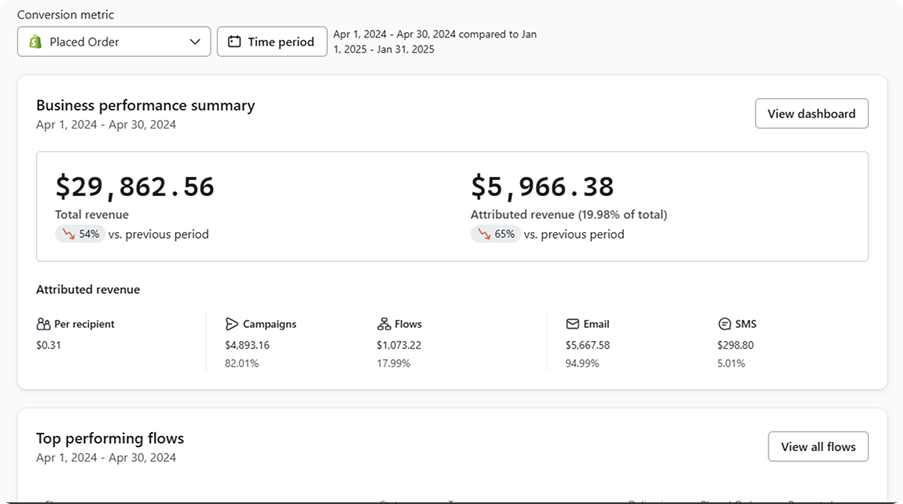Click the Per recipient people icon
This screenshot has width=903, height=504.
(43, 324)
